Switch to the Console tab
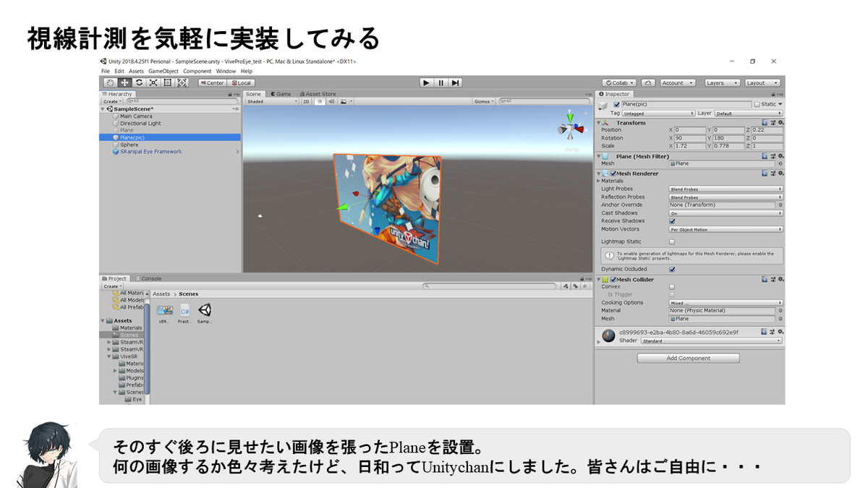 148,278
